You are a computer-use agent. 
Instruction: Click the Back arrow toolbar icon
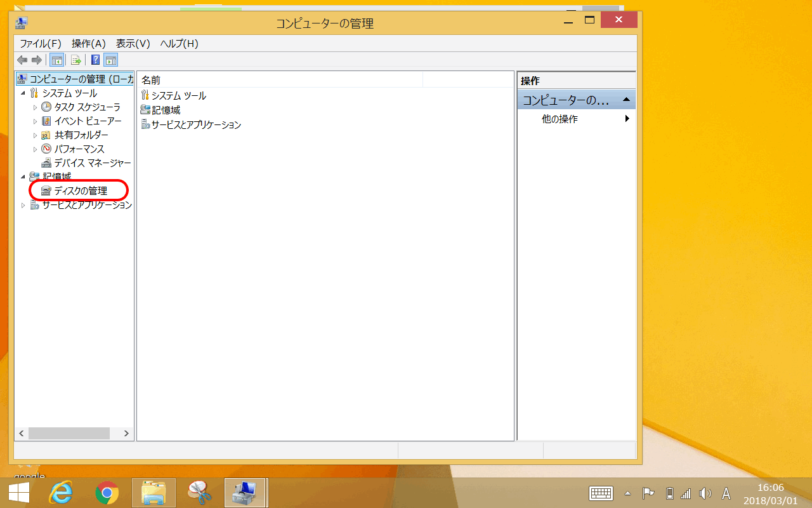point(22,60)
